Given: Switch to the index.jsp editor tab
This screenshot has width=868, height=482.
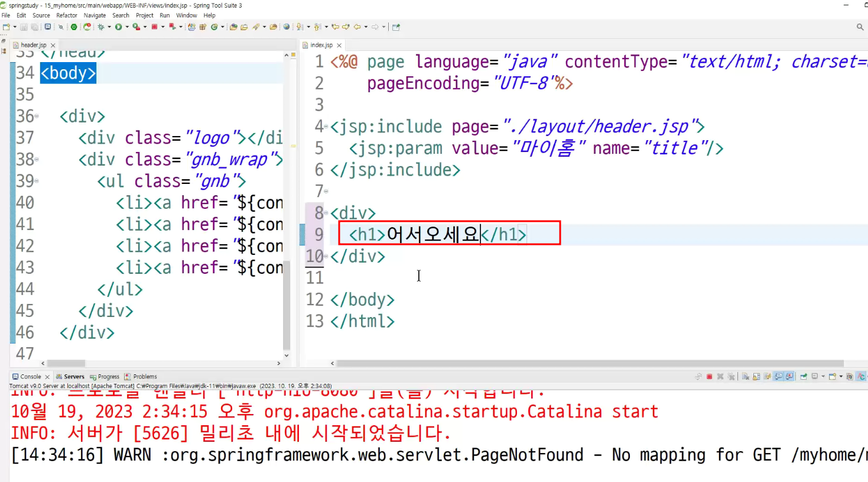Looking at the screenshot, I should (x=321, y=45).
